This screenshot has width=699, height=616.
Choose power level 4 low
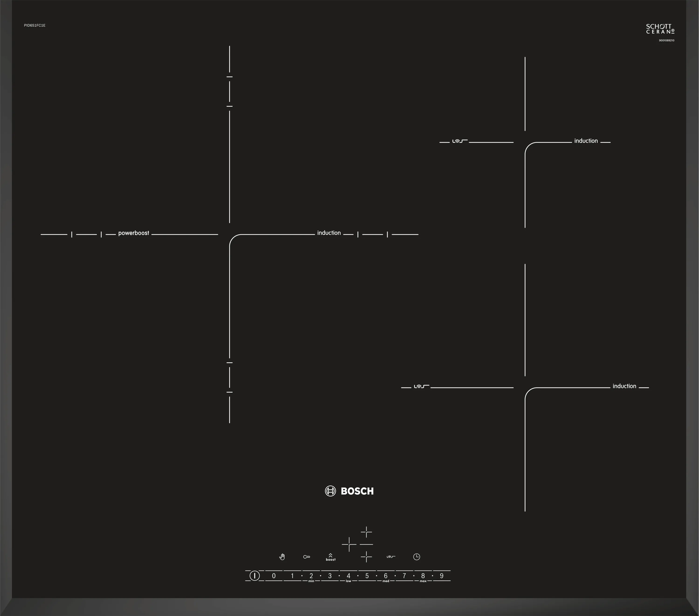[x=349, y=576]
